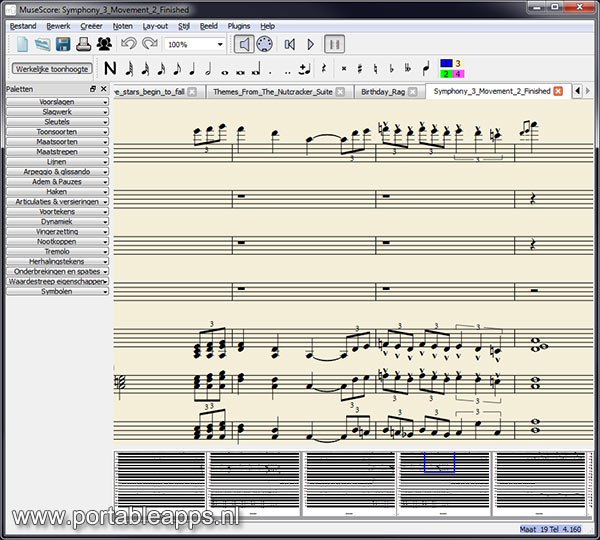
Task: Select the longa note duration
Action: 256,69
